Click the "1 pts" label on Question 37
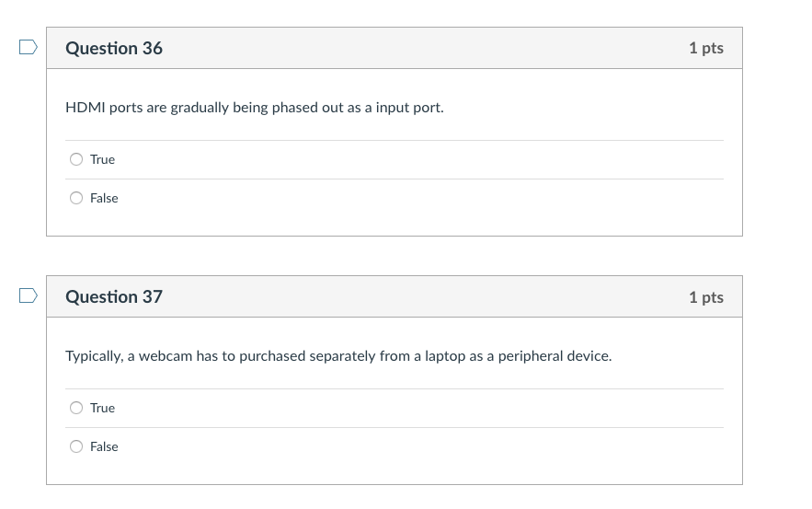Screen dimensions: 812x509 pos(705,296)
